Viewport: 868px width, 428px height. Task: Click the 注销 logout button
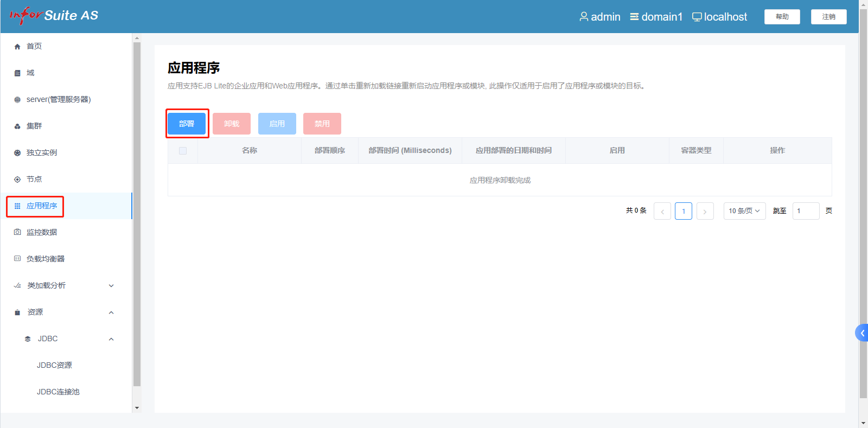828,17
